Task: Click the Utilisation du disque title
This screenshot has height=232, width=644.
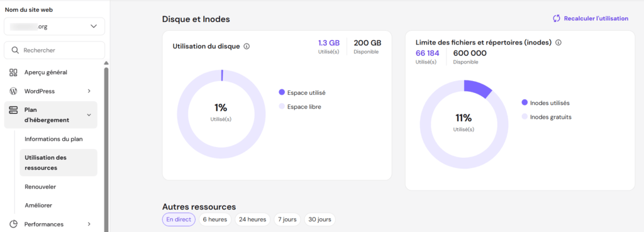Action: point(206,47)
